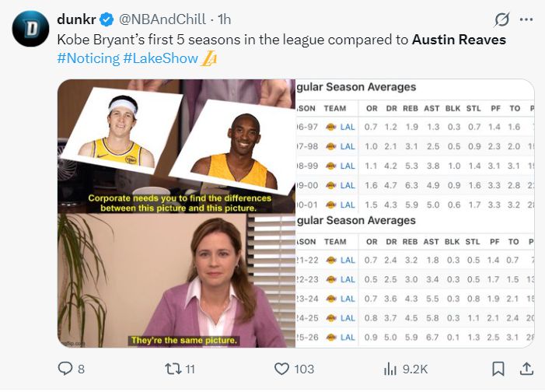
Task: Open the #Noticing hashtag
Action: click(88, 58)
